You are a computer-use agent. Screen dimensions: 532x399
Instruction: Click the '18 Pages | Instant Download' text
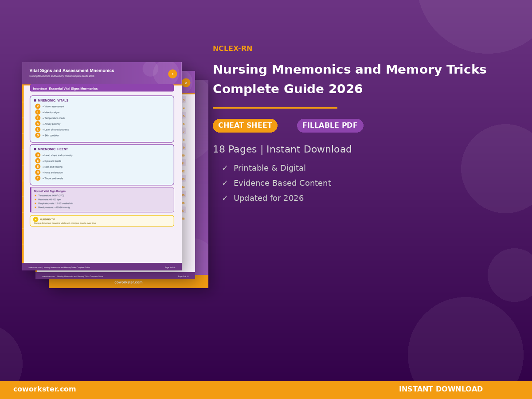pos(282,149)
